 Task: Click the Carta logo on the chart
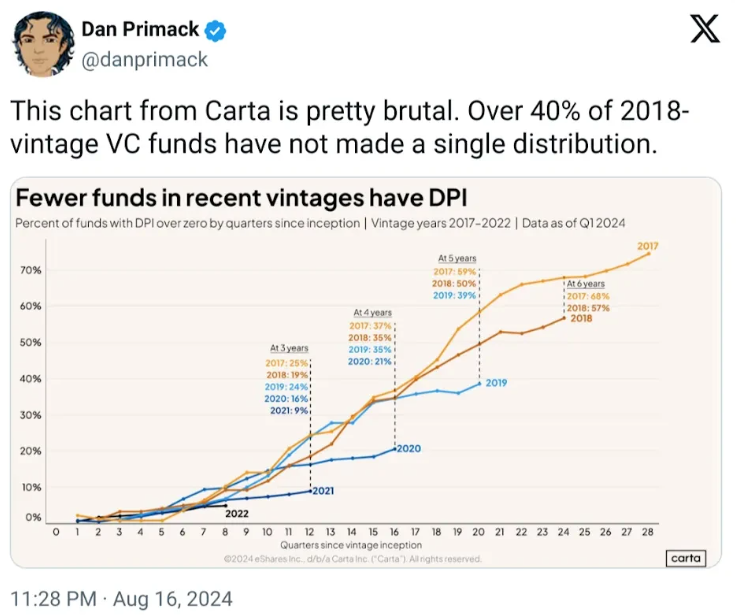tap(685, 559)
